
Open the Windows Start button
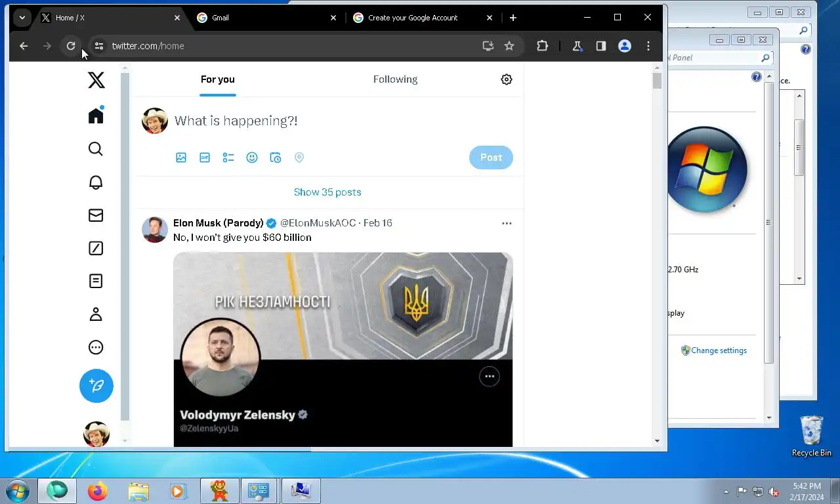pyautogui.click(x=16, y=491)
